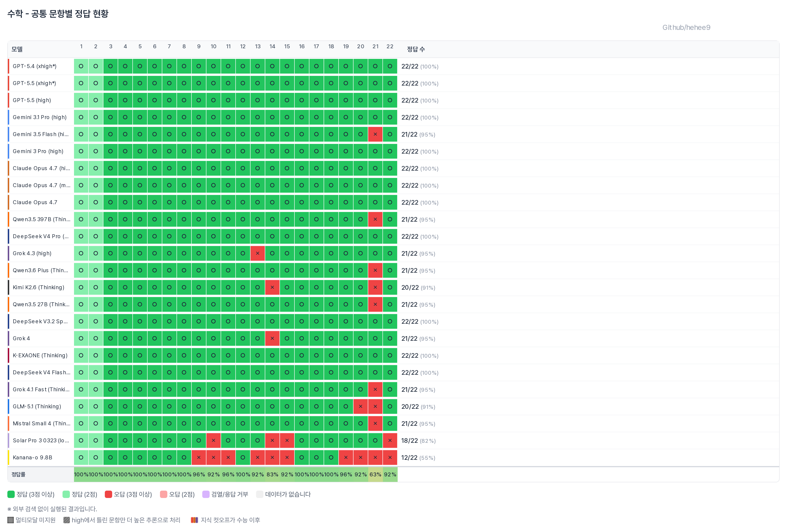Select the question 1 '100%' accuracy cell
The height and width of the screenshot is (532, 787).
(x=81, y=475)
